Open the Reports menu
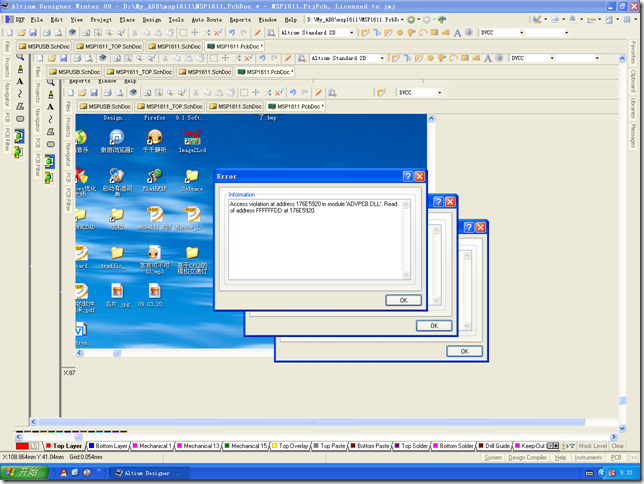644x484 pixels. coord(240,19)
